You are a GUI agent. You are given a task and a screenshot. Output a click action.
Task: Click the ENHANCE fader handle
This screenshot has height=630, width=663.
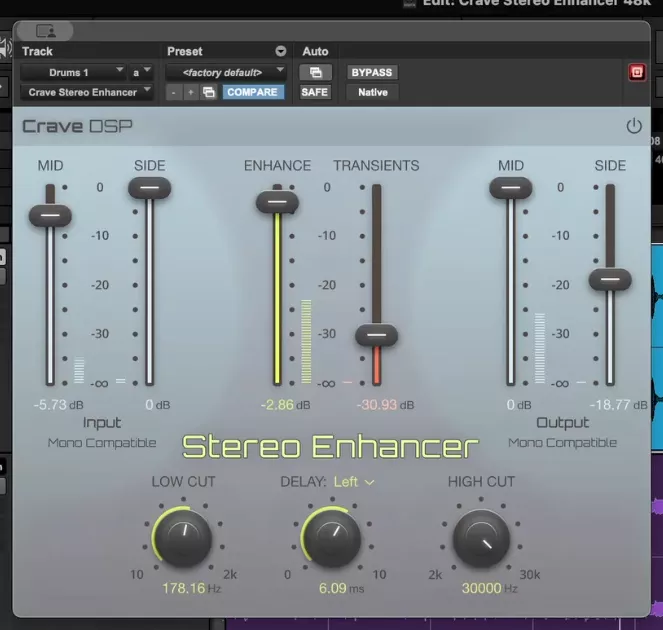click(277, 202)
